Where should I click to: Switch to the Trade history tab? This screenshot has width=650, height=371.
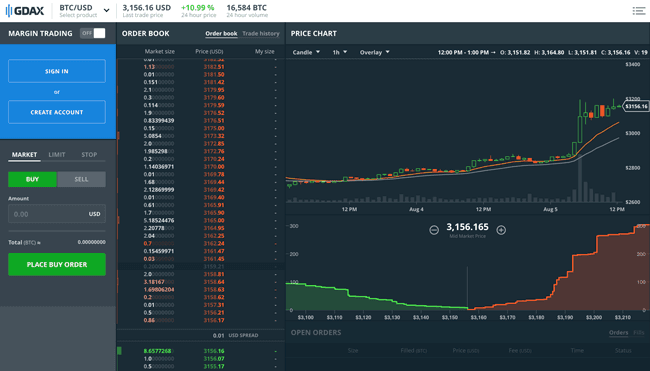click(x=261, y=34)
